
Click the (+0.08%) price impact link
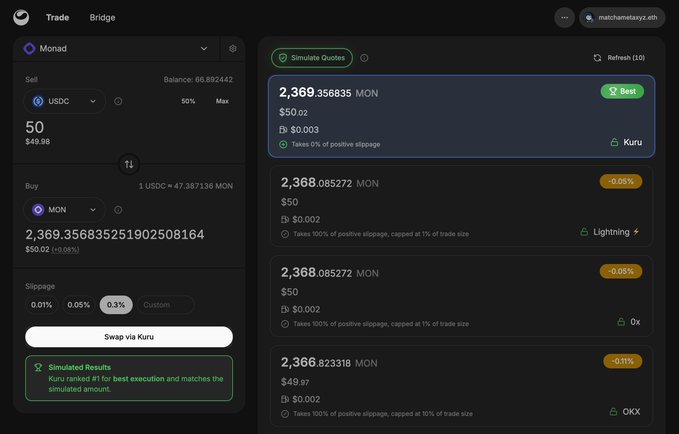65,249
